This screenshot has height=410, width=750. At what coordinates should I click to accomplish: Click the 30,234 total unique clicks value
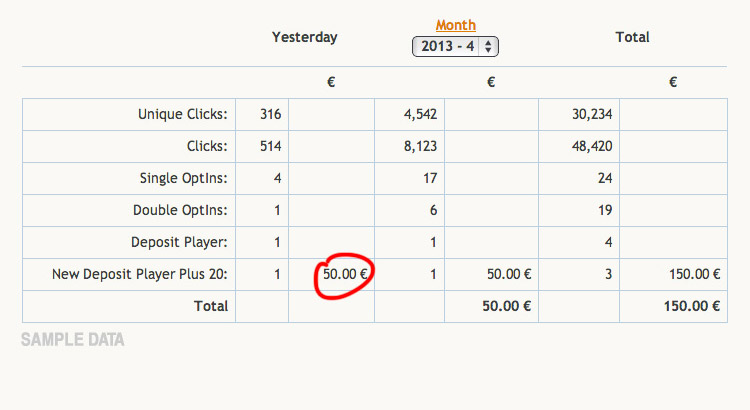pyautogui.click(x=592, y=114)
